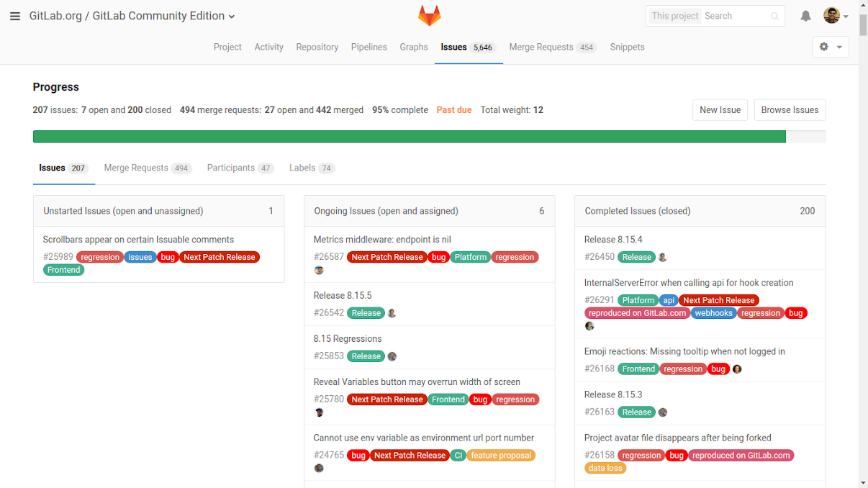
Task: Click the GitLab.org group link
Action: [55, 16]
